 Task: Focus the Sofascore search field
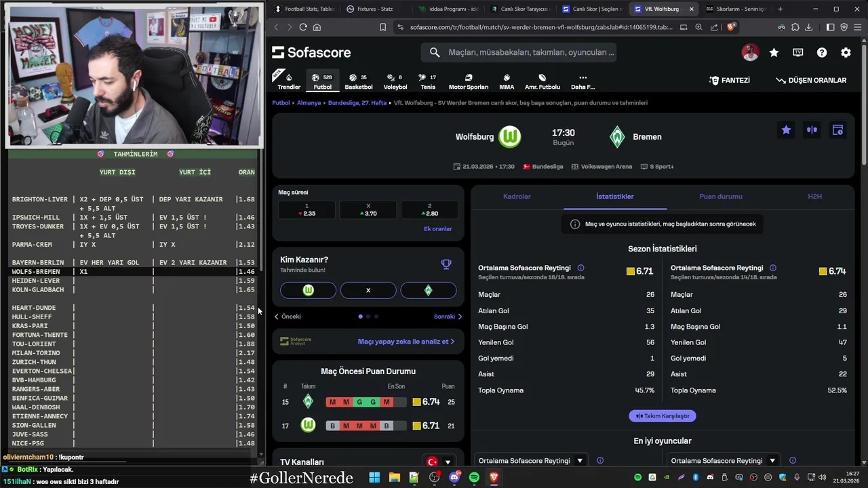(519, 52)
